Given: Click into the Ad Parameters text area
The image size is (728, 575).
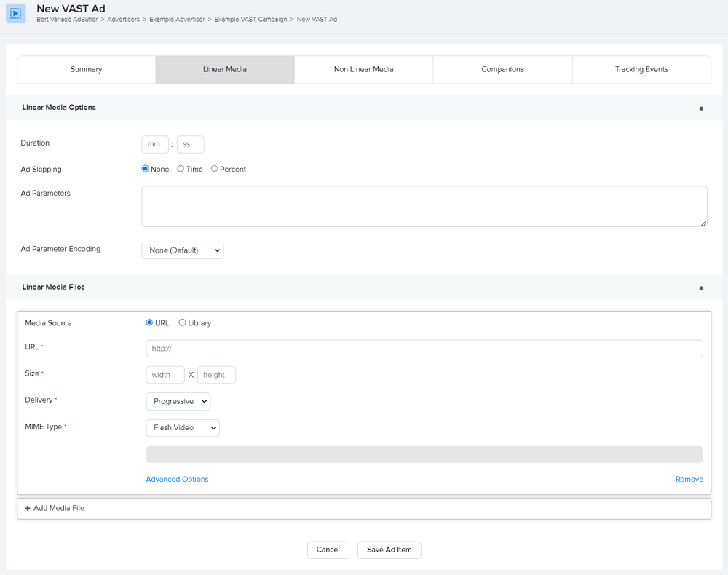Looking at the screenshot, I should click(x=424, y=207).
